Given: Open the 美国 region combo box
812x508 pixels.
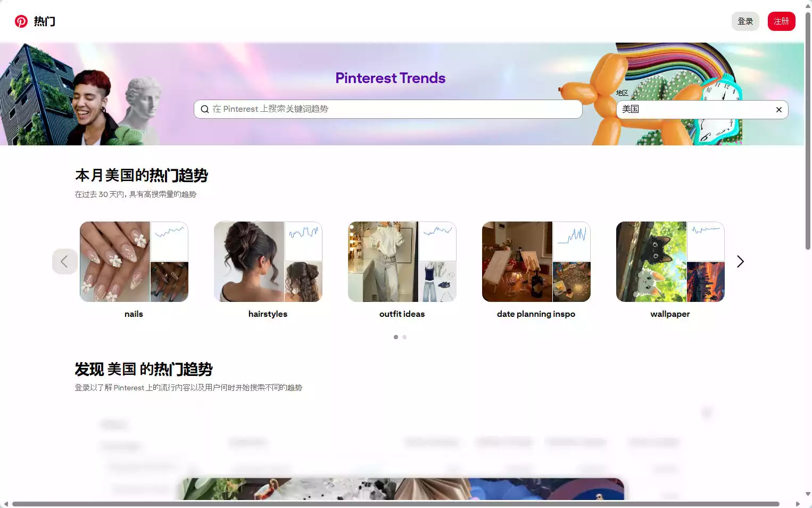Looking at the screenshot, I should tap(702, 110).
